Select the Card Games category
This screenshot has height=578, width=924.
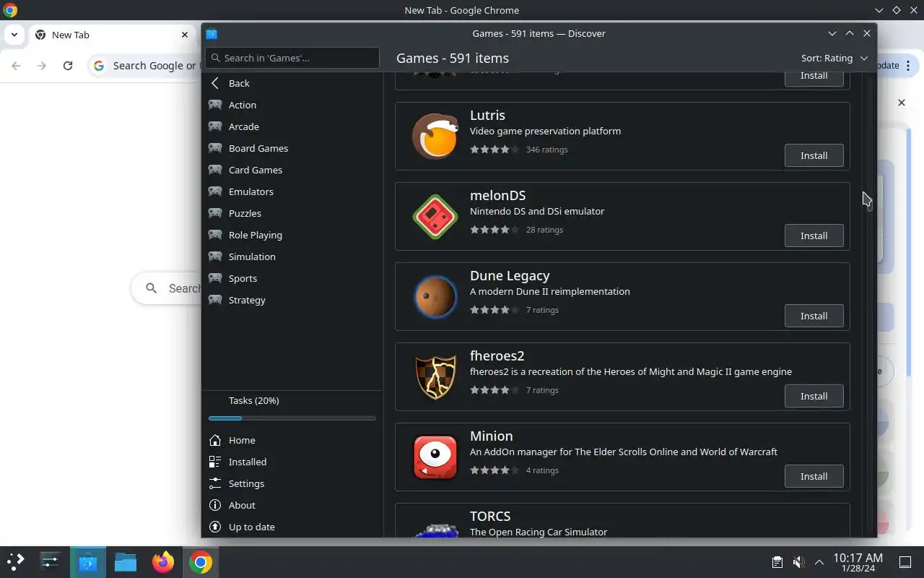pos(292,170)
